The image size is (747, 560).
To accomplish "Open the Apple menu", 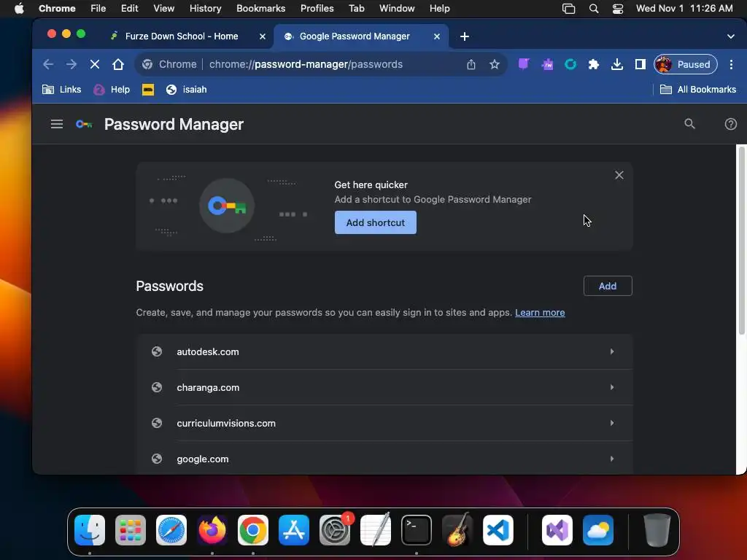I will 19,8.
